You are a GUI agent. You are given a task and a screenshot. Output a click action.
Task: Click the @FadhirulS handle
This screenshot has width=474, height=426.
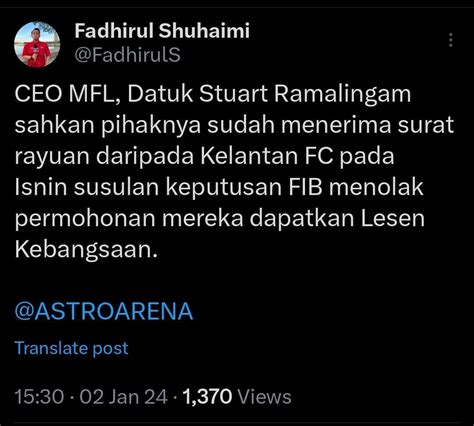tap(127, 54)
